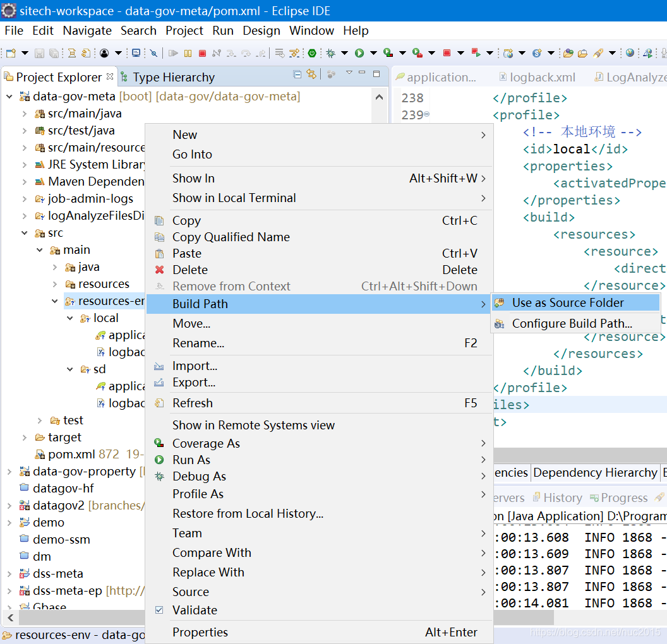Open the New wizard dropdown arrow

[25, 53]
